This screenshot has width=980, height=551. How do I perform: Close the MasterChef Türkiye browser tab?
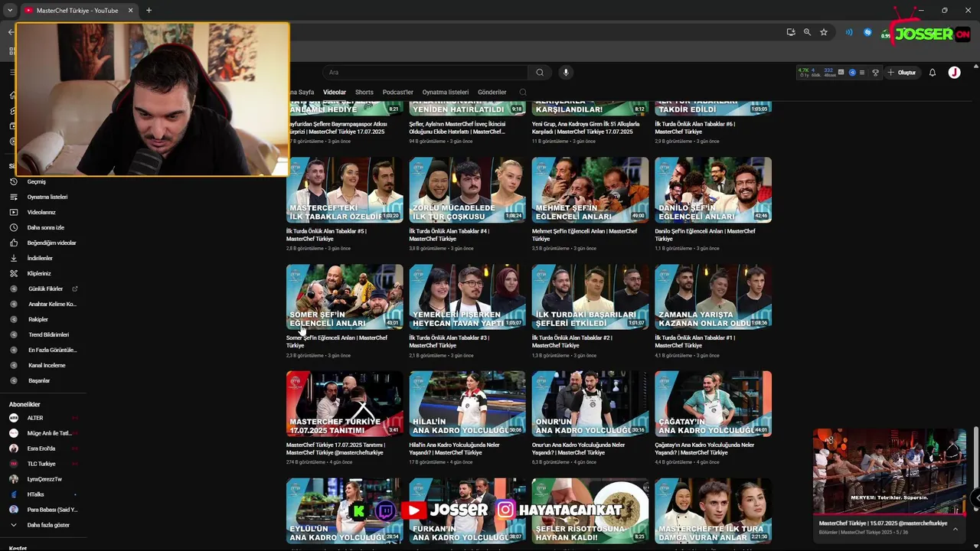pyautogui.click(x=130, y=11)
